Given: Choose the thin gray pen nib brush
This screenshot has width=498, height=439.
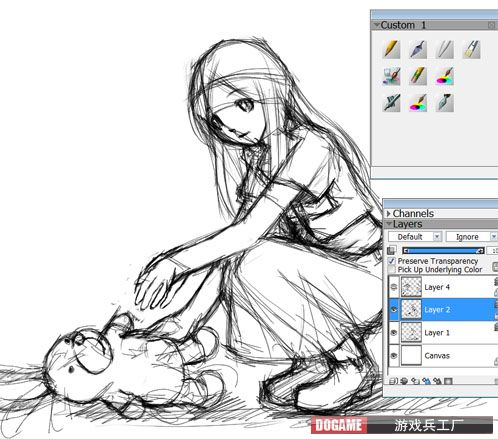Looking at the screenshot, I should pos(445,49).
